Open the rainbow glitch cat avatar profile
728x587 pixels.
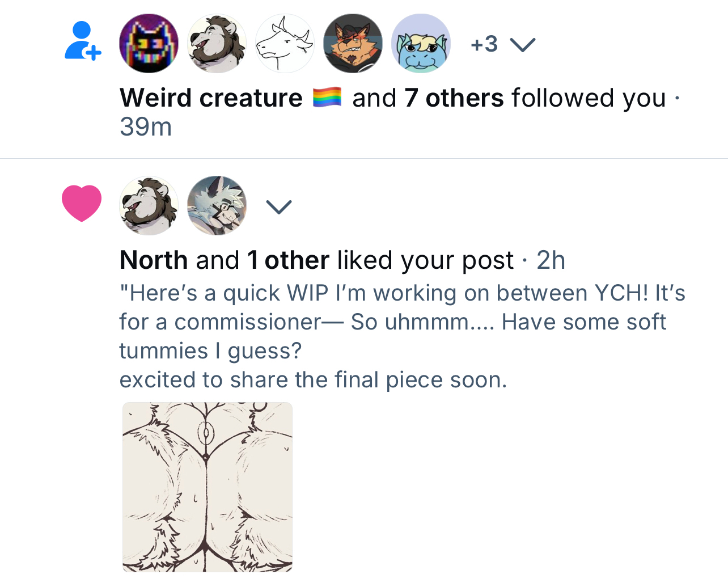coord(149,44)
